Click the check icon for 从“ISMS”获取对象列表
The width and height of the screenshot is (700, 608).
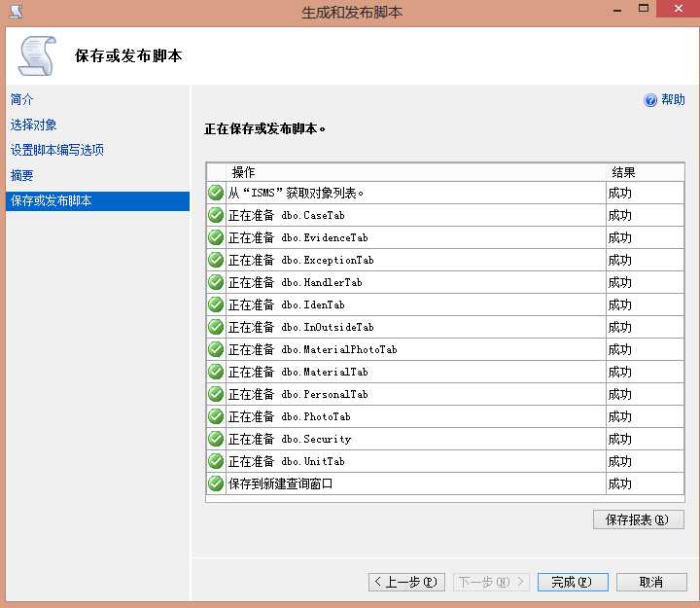pos(216,193)
